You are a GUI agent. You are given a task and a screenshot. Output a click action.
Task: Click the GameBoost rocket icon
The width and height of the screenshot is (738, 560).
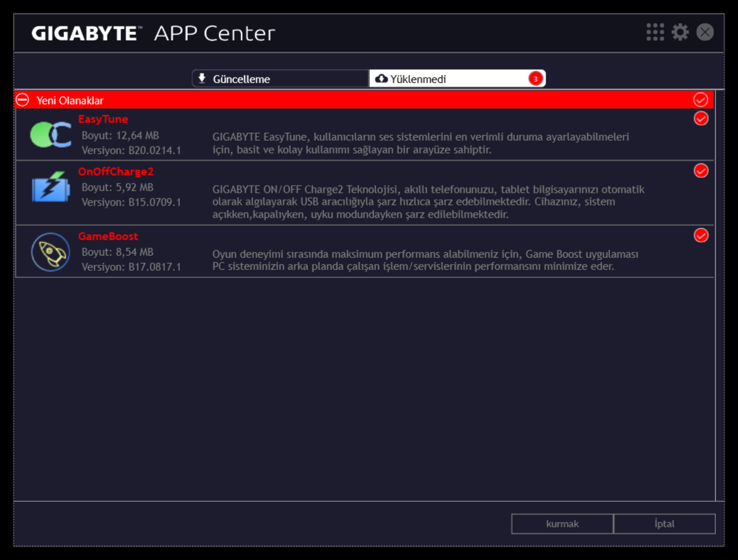(50, 252)
